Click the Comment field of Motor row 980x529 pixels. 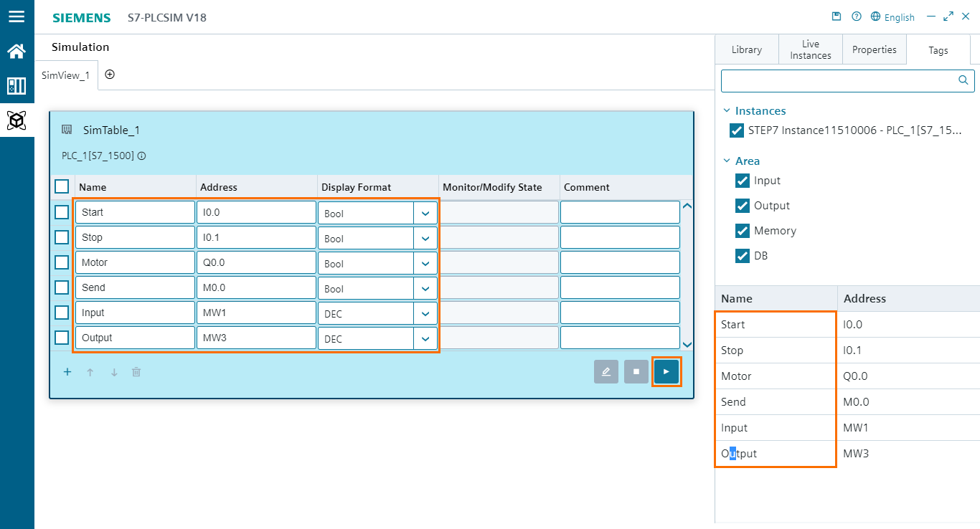tap(620, 262)
